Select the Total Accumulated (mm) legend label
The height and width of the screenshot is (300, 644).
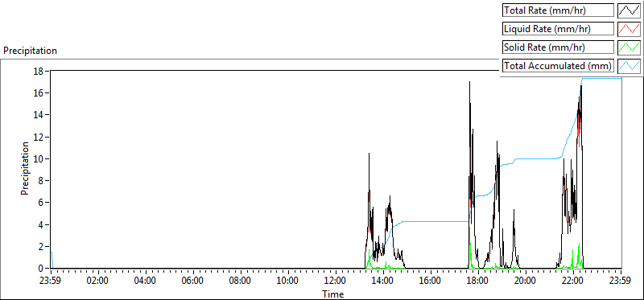pos(558,66)
